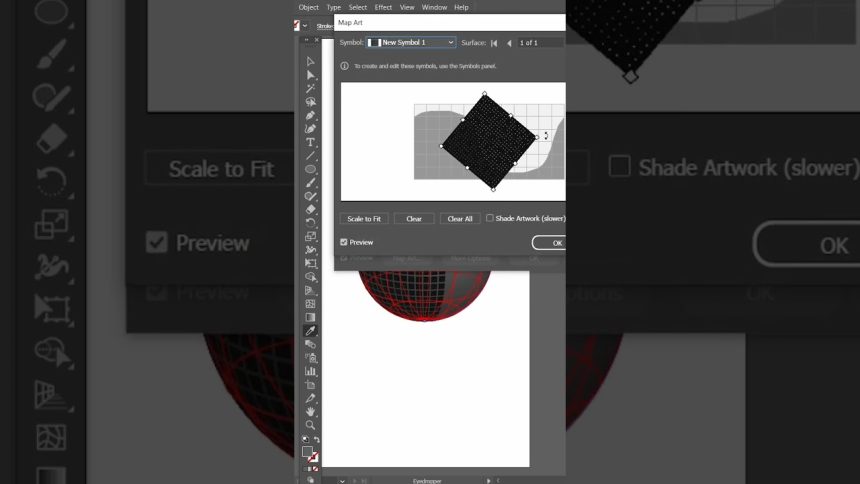Expand the fill swatch dropdown in control bar

(x=305, y=26)
